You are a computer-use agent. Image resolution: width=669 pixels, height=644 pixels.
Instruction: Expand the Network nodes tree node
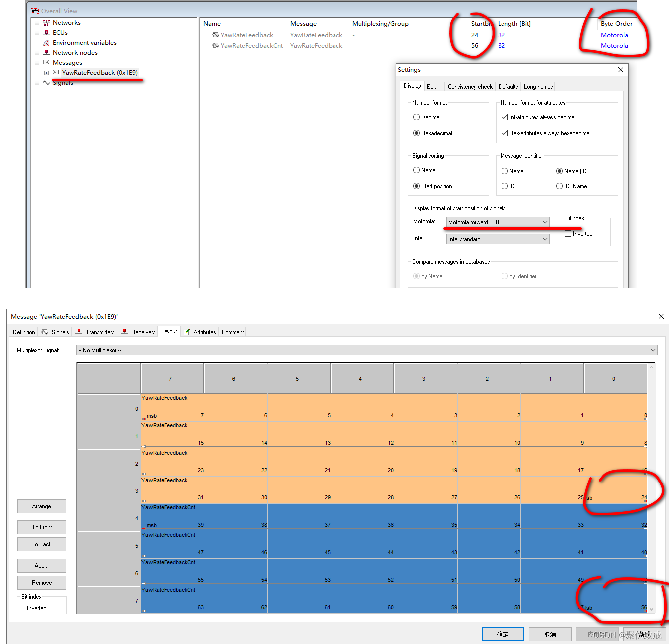(37, 53)
